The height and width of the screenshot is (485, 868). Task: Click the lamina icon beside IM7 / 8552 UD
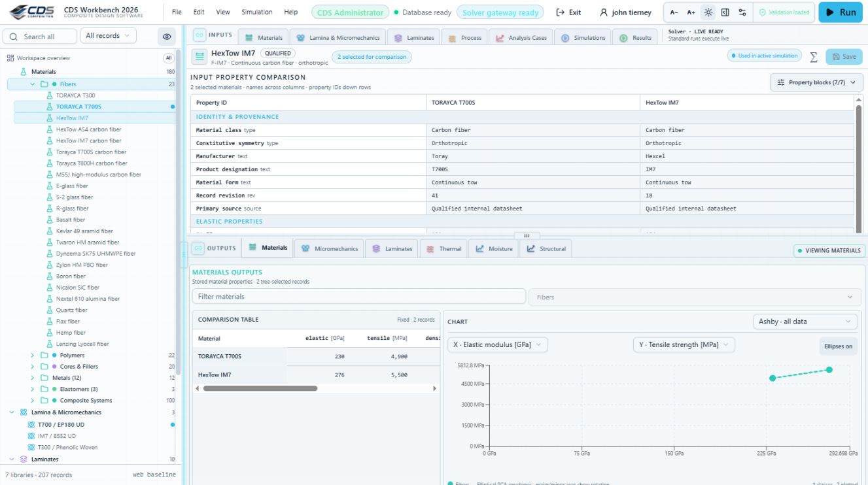click(x=31, y=436)
